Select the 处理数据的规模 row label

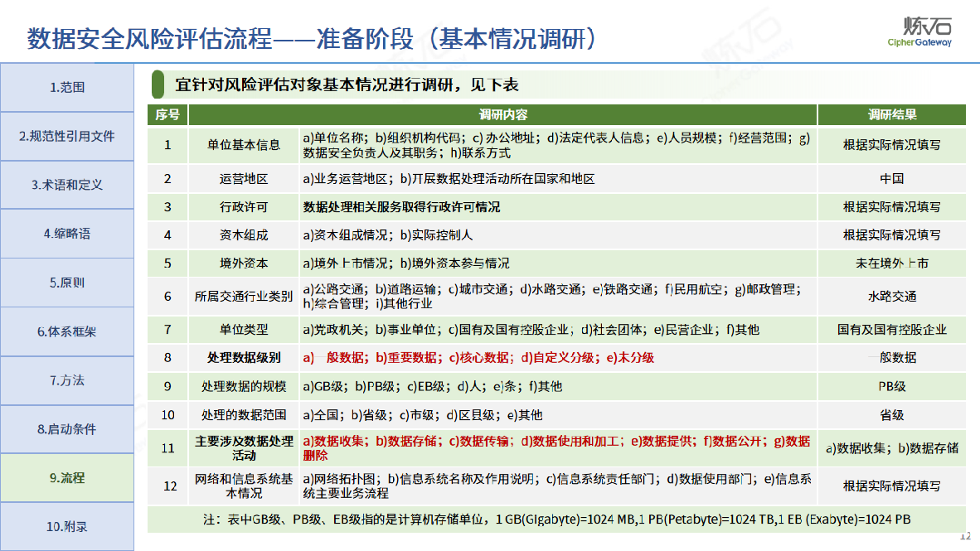coord(244,386)
